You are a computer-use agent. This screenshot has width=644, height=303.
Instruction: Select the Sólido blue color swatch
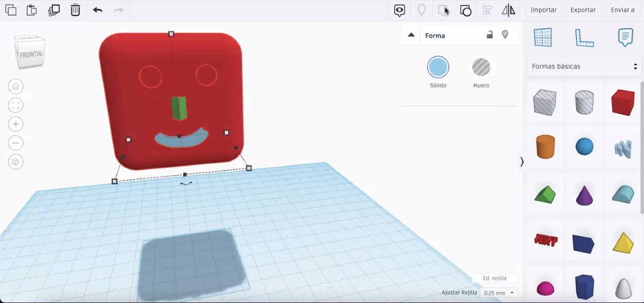click(438, 67)
